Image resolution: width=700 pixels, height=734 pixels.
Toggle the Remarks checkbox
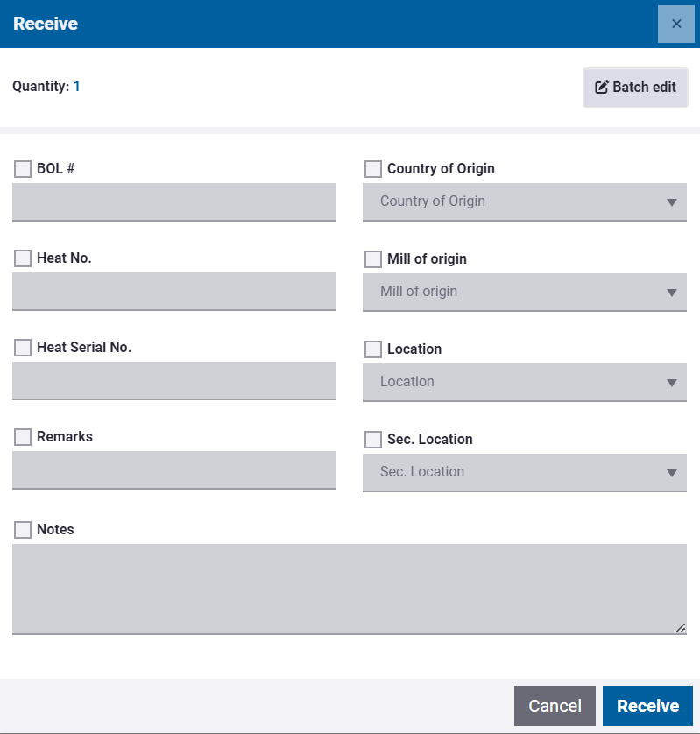[23, 437]
